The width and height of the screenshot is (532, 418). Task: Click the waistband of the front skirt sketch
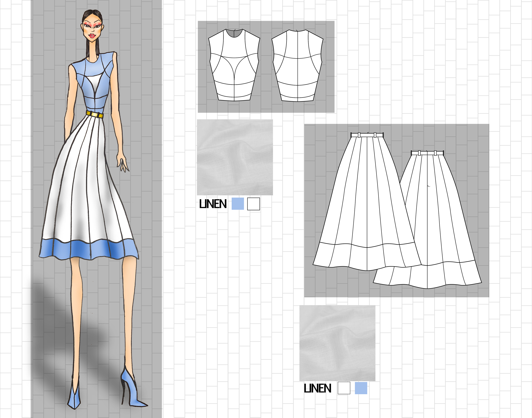point(367,135)
